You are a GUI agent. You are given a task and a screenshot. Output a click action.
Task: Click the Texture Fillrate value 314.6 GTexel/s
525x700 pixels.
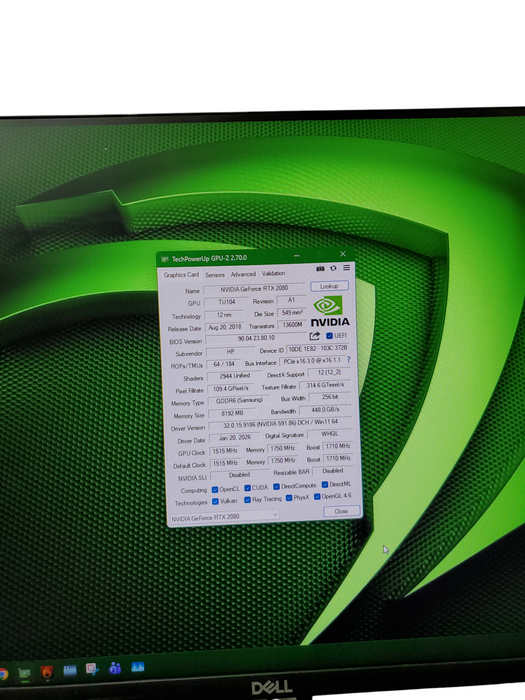(x=325, y=385)
